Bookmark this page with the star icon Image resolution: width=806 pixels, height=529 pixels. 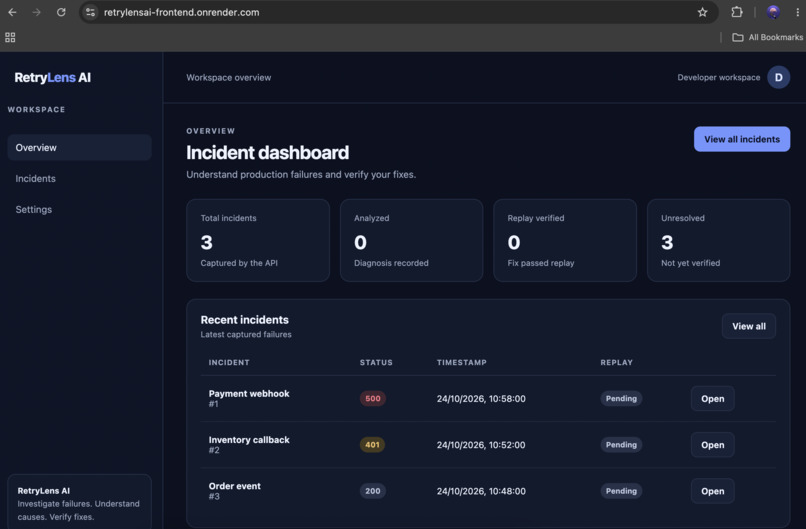tap(702, 12)
